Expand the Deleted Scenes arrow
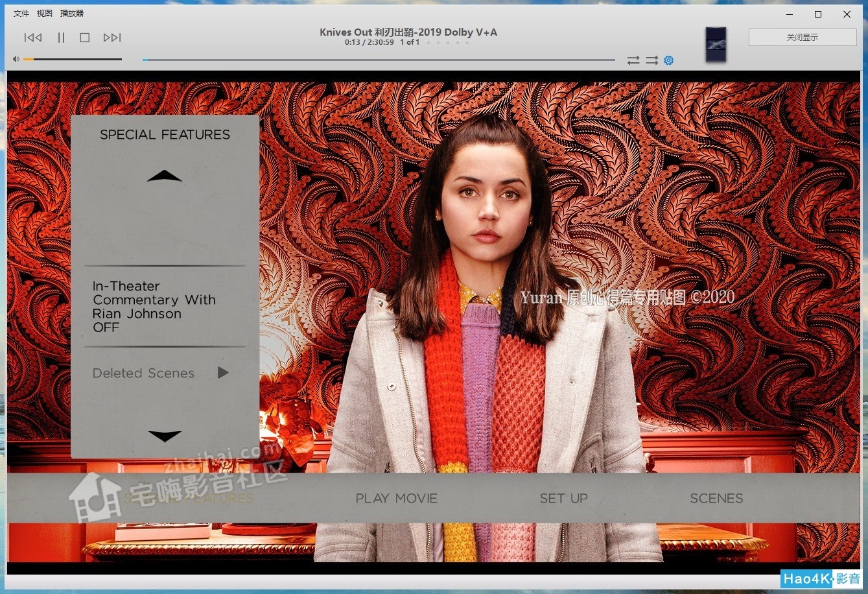The image size is (868, 594). tap(223, 372)
